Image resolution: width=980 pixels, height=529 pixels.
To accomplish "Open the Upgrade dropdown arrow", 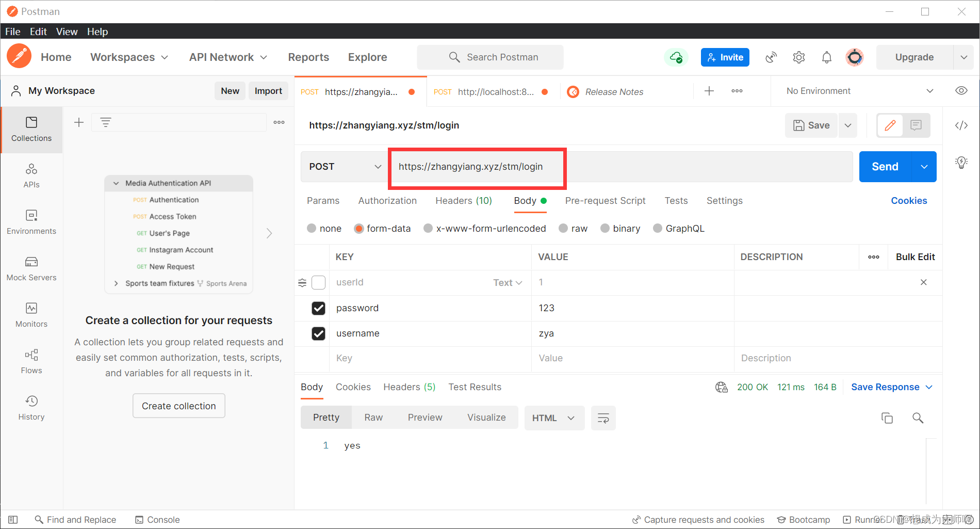I will click(963, 57).
